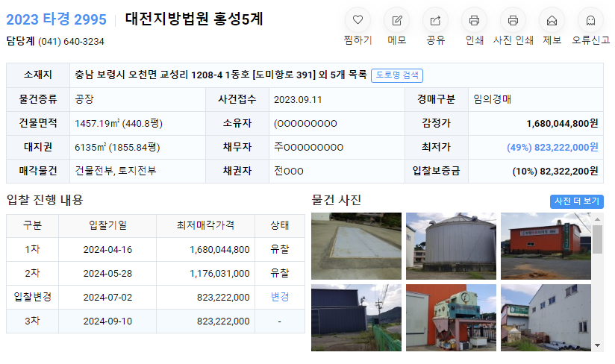Viewport: 615px width, 364px height.
Task: Click the 사진 인쇄 photo print icon
Action: [x=513, y=20]
